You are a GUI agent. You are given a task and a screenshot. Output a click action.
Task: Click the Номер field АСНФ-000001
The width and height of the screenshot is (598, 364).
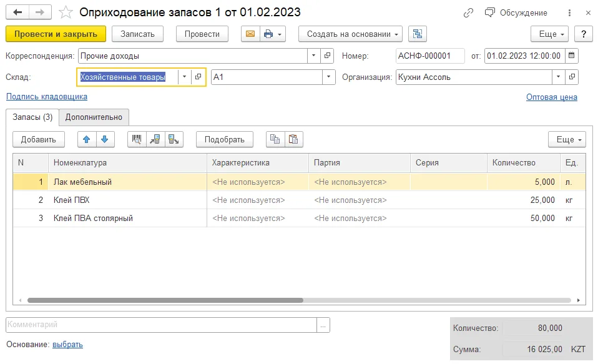430,56
